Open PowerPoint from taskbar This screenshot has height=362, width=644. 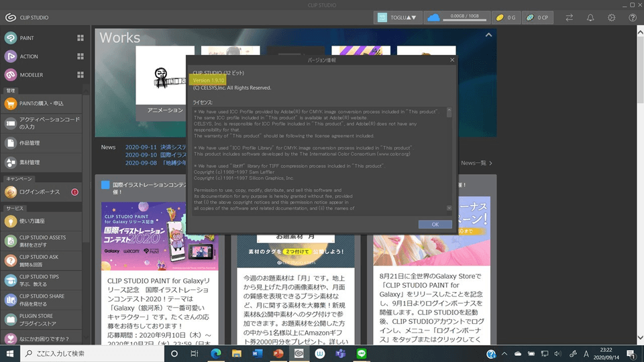click(278, 353)
